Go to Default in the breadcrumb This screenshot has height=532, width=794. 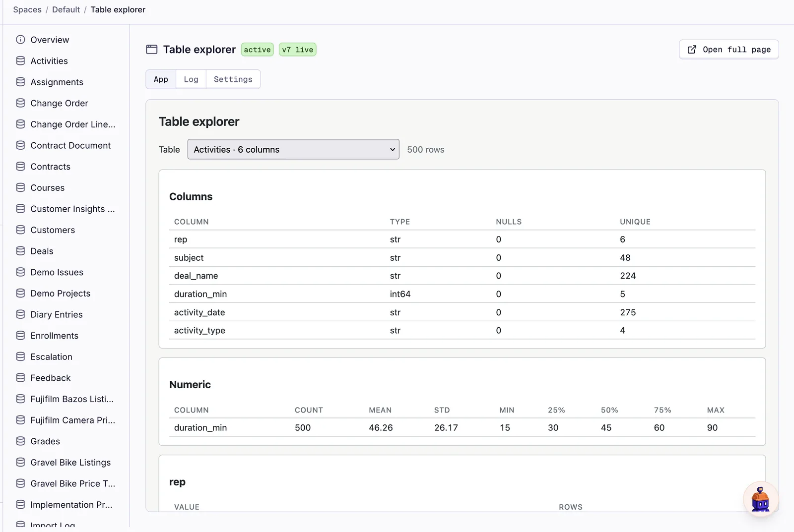[66, 10]
